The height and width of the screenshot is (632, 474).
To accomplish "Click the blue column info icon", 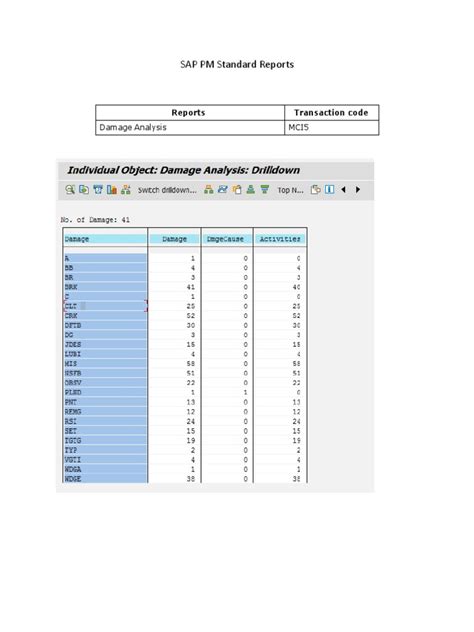I will pyautogui.click(x=330, y=189).
